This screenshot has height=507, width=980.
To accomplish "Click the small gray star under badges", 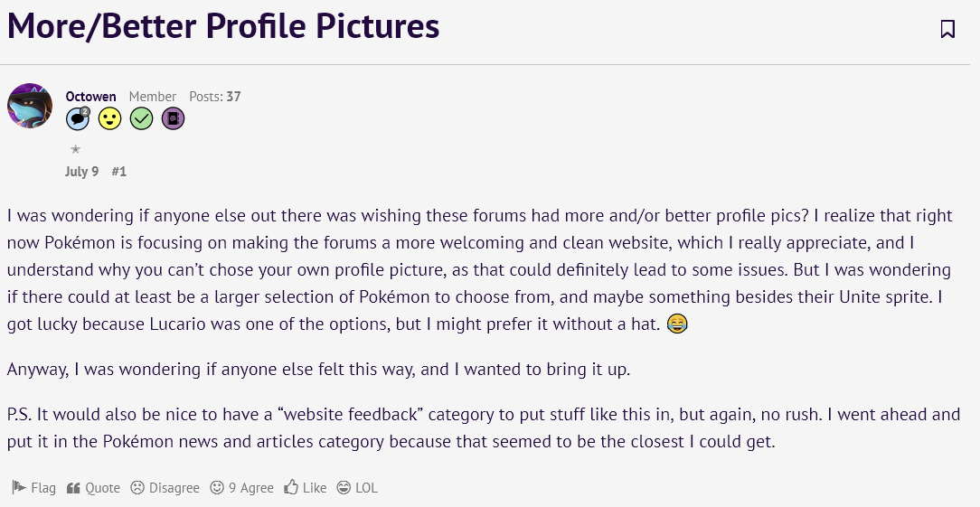I will pos(75,149).
